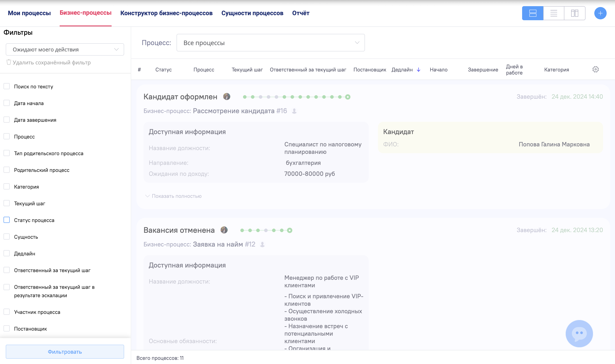Select the two-column kanban view icon
The width and height of the screenshot is (615, 364).
[x=574, y=13]
